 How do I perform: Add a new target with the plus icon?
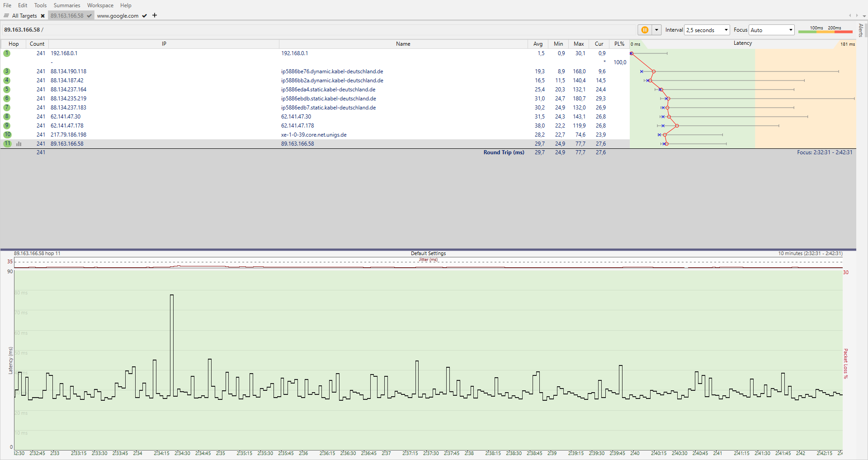pos(155,15)
